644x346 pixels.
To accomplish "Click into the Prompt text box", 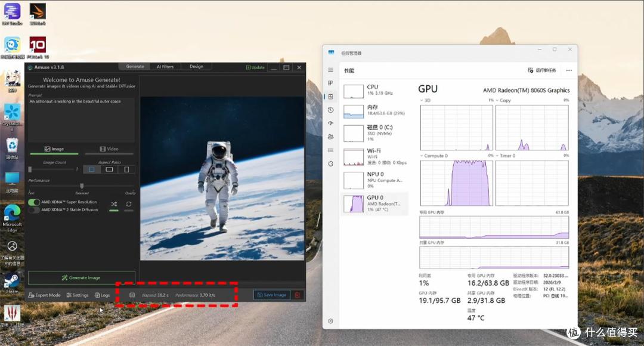I will (x=81, y=119).
